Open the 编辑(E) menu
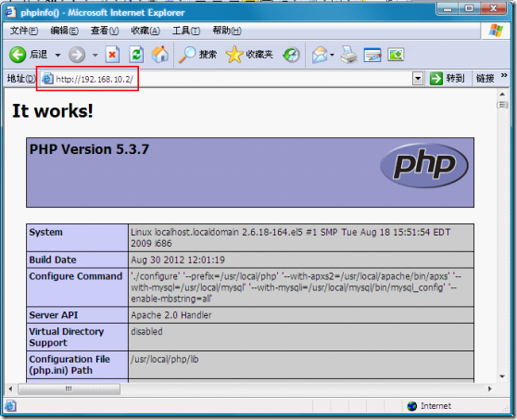The image size is (517, 420). click(x=64, y=31)
